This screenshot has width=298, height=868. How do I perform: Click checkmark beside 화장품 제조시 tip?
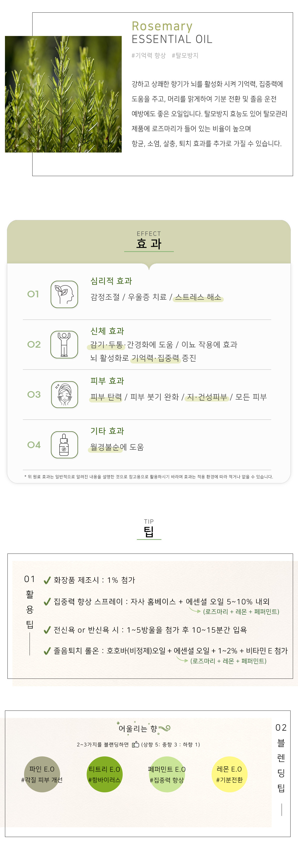(47, 580)
